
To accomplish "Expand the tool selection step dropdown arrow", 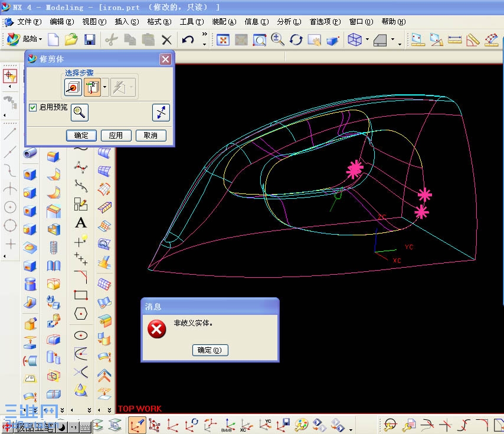I will point(104,88).
